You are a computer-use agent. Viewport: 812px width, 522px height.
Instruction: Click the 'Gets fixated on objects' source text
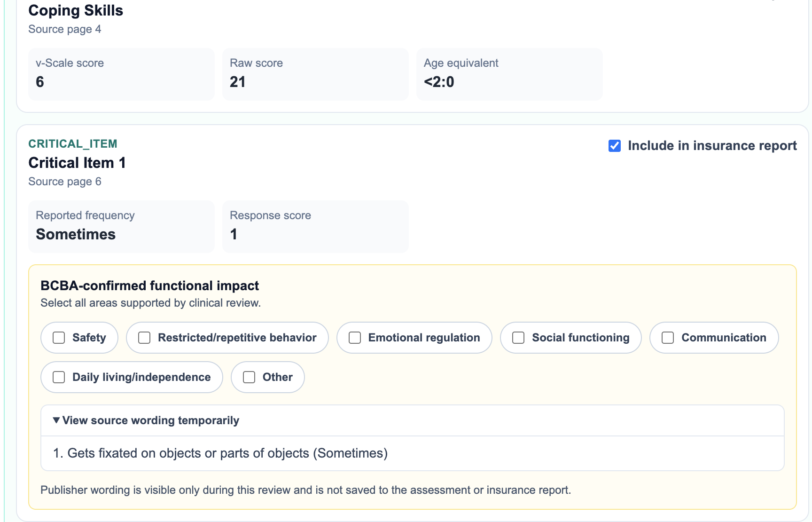tap(220, 453)
